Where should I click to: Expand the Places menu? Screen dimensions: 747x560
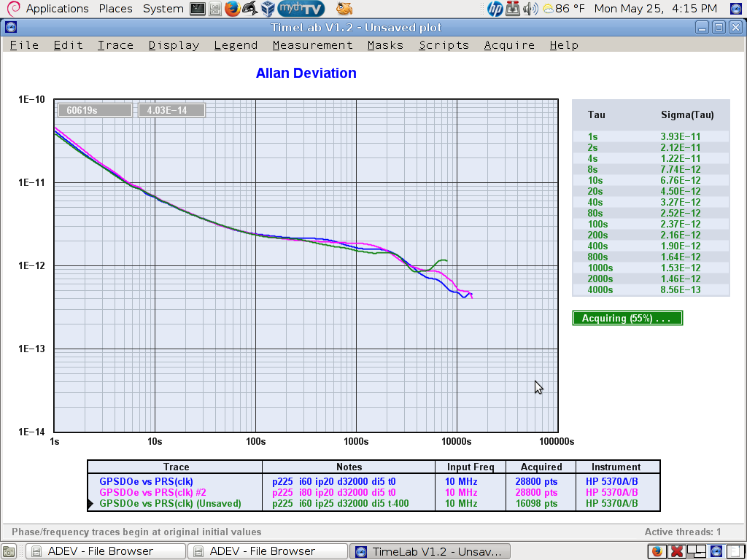115,9
